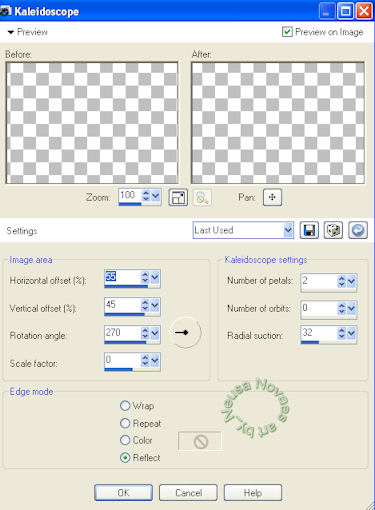Click Vertical offset spinner arrows
The width and height of the screenshot is (375, 510).
145,305
